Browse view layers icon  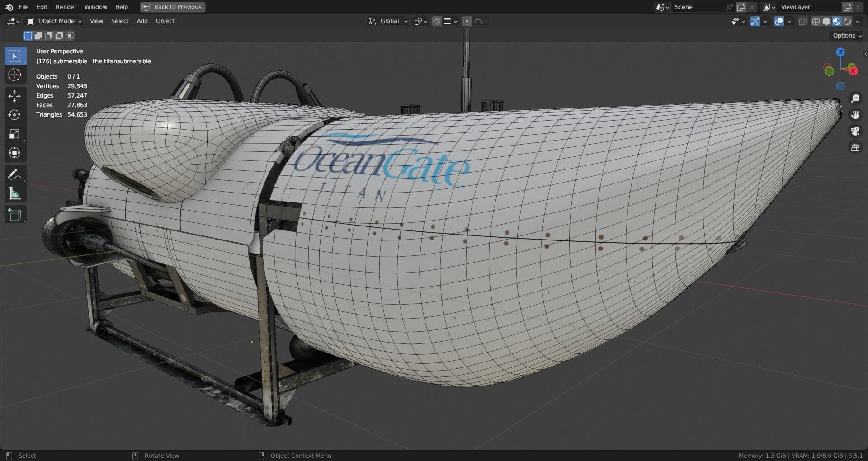pyautogui.click(x=769, y=7)
